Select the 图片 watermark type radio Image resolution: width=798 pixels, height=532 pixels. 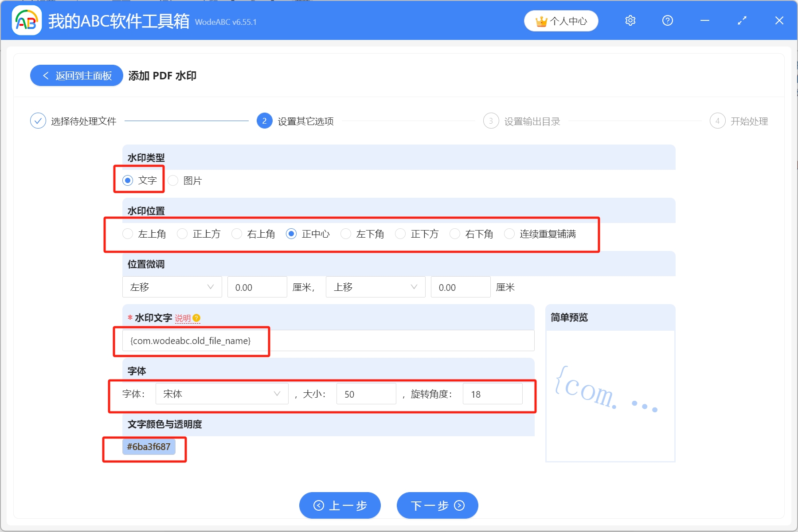tap(173, 180)
